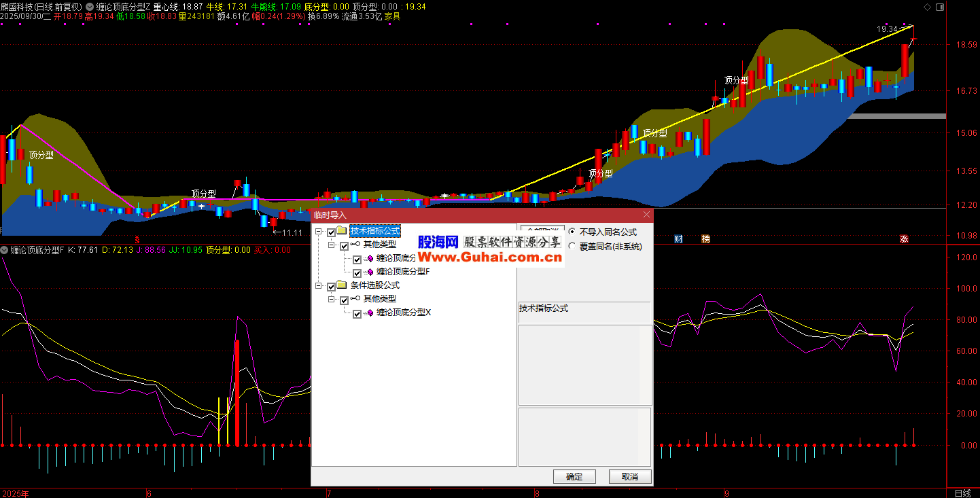Click the 确定 button

[x=574, y=476]
